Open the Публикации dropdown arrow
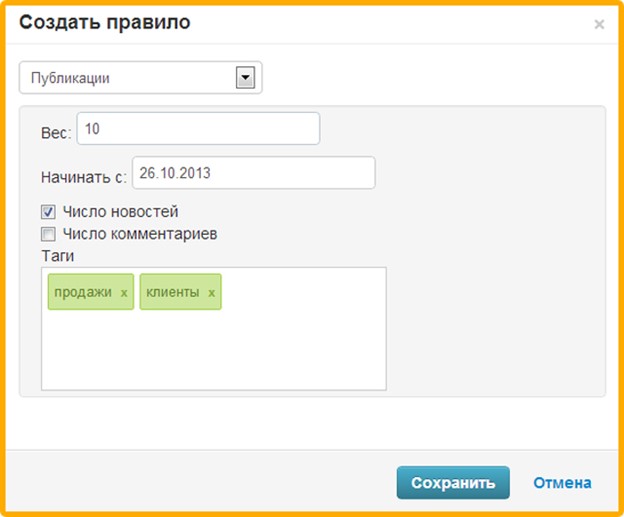The width and height of the screenshot is (624, 517). pos(245,77)
